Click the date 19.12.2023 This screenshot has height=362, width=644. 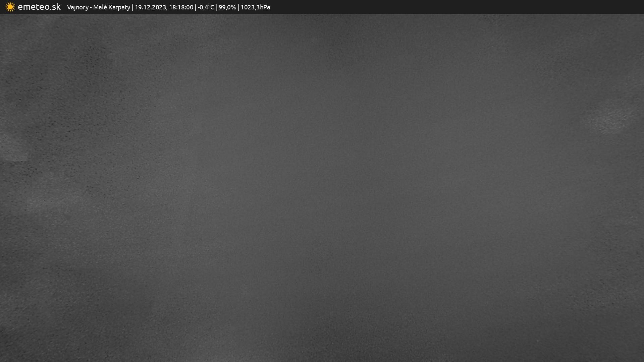(150, 7)
